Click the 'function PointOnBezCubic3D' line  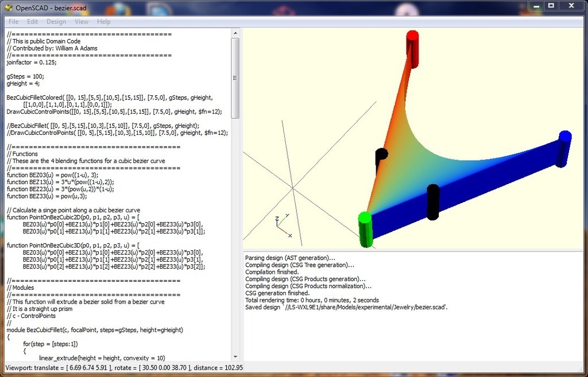pos(73,246)
